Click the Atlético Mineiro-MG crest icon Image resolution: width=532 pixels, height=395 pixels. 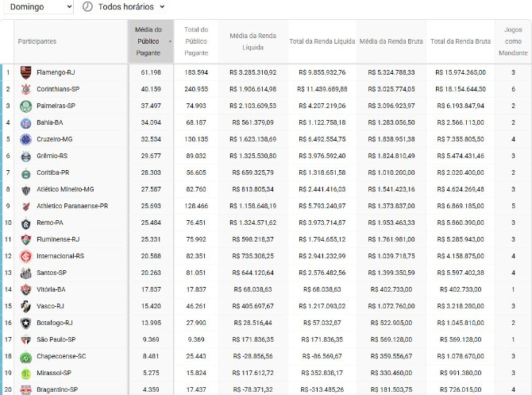pyautogui.click(x=25, y=190)
